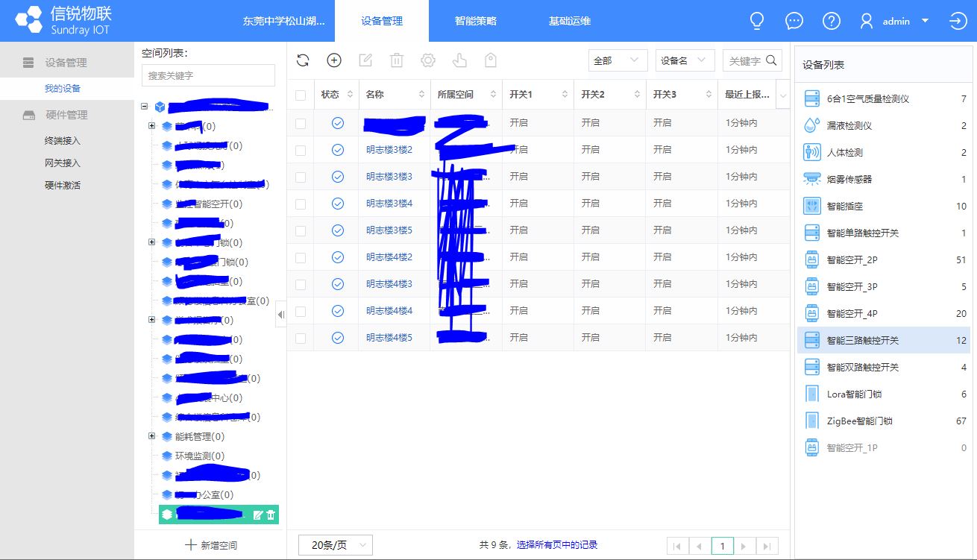Check the row for 明志楼3楼4
Screen dimensions: 977x560
tap(301, 204)
